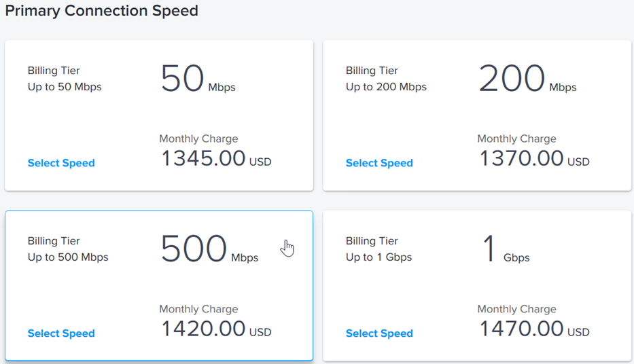
Task: Click the large 200 Mbps speed figure
Action: coord(527,78)
